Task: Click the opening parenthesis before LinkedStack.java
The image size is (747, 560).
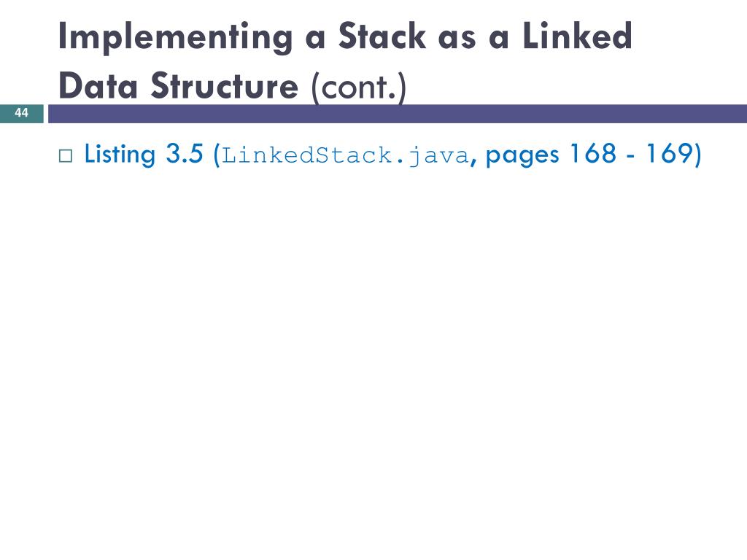Action: 217,155
